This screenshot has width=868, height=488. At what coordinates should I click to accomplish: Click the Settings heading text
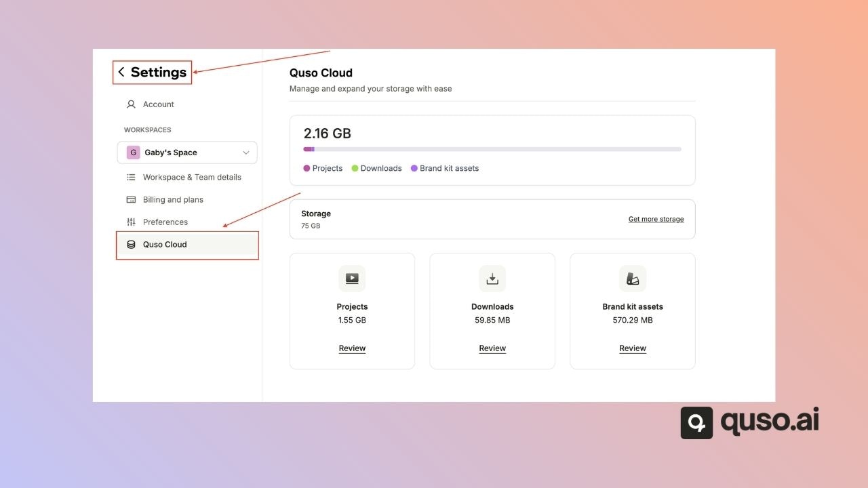click(159, 72)
